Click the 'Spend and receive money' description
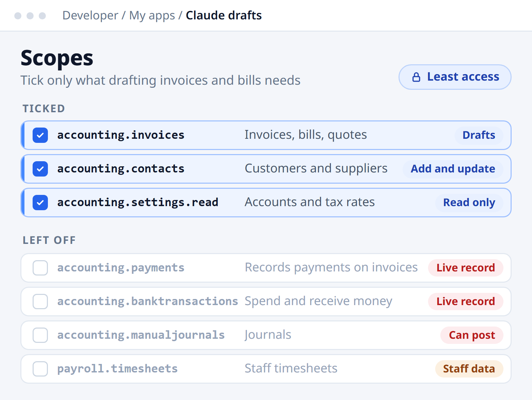 point(318,301)
